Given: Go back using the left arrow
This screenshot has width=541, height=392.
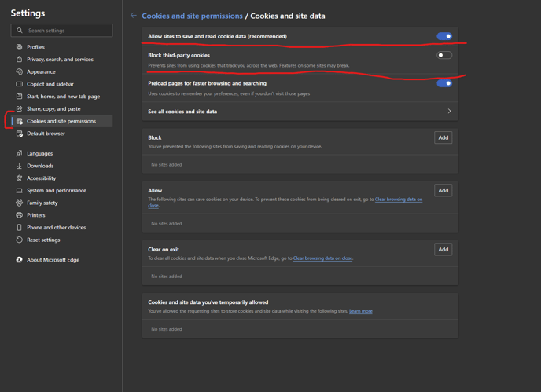Looking at the screenshot, I should pos(133,16).
